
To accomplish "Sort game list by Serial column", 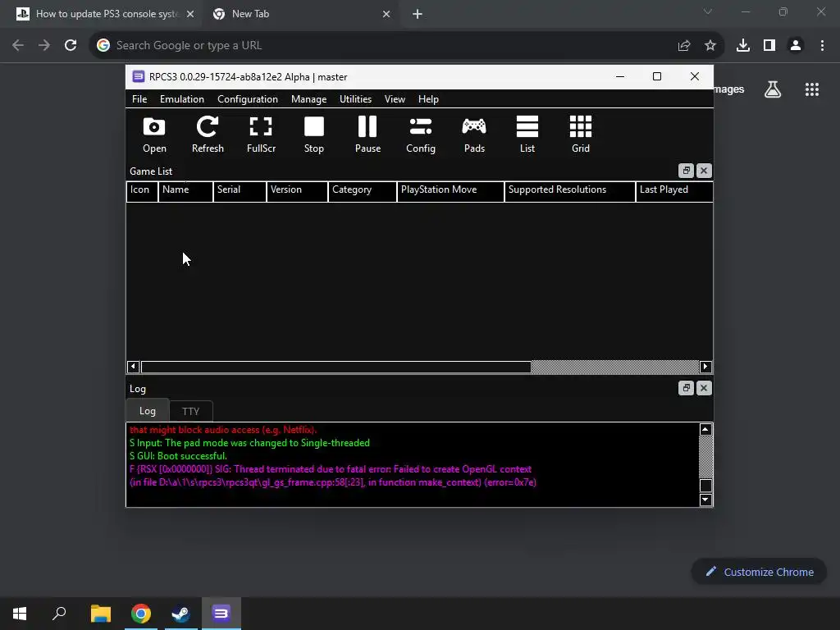I will coord(240,191).
